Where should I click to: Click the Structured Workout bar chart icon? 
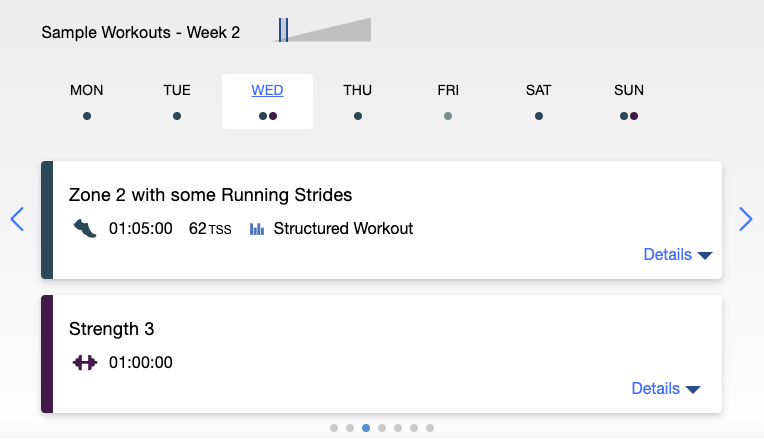click(257, 229)
